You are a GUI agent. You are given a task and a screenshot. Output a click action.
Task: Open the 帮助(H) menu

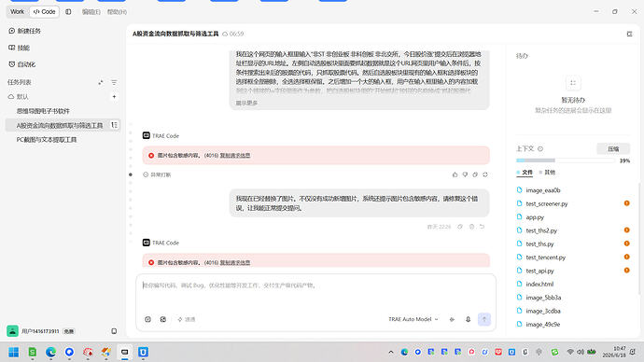click(117, 12)
